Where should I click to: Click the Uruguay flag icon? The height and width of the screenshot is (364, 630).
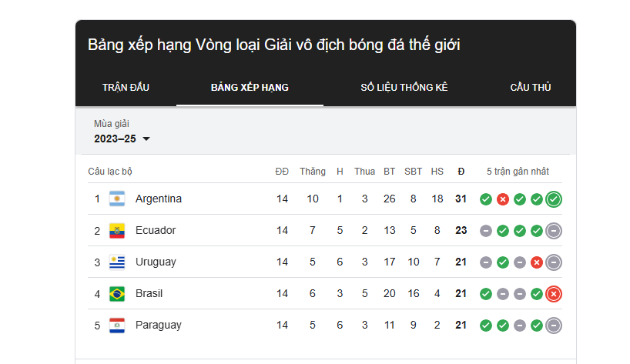(117, 262)
